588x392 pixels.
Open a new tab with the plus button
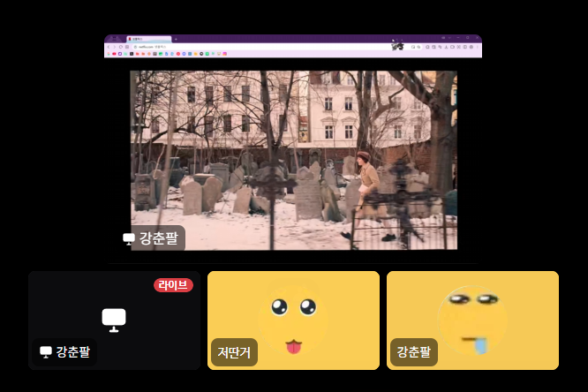click(x=176, y=39)
